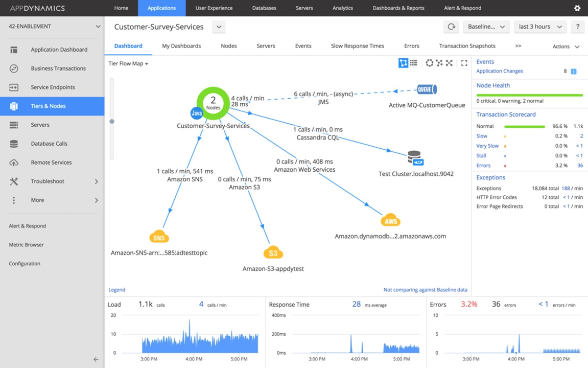
Task: Click the Amazon SNS cloud icon
Action: (159, 237)
